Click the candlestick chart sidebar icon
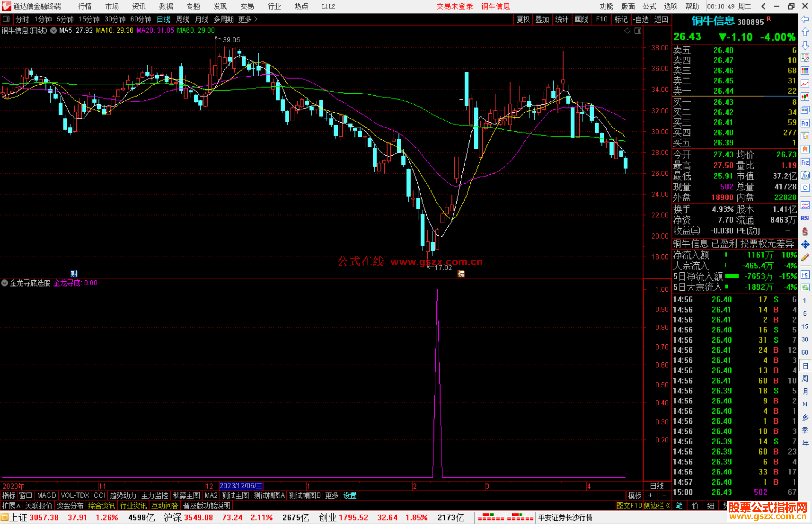 tap(805, 97)
